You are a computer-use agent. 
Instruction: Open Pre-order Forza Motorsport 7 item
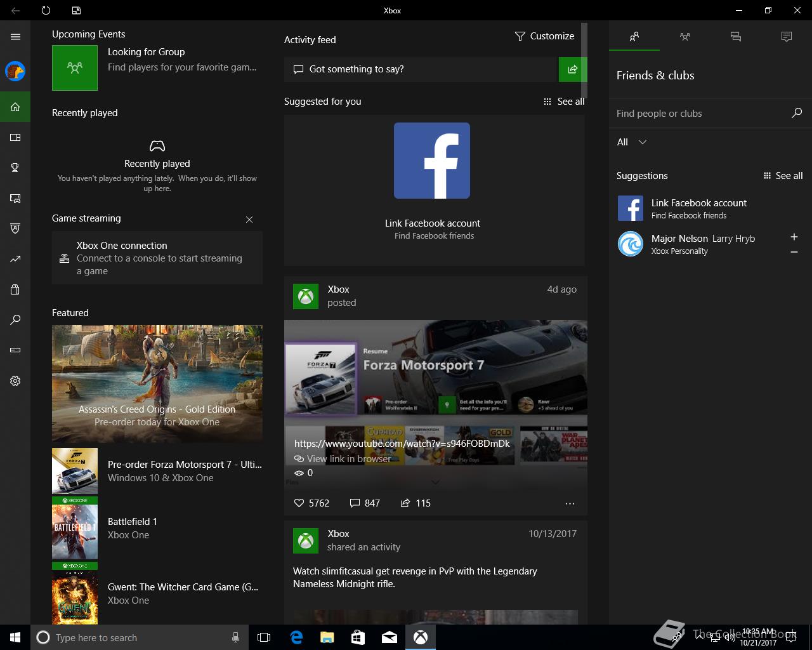coord(157,471)
